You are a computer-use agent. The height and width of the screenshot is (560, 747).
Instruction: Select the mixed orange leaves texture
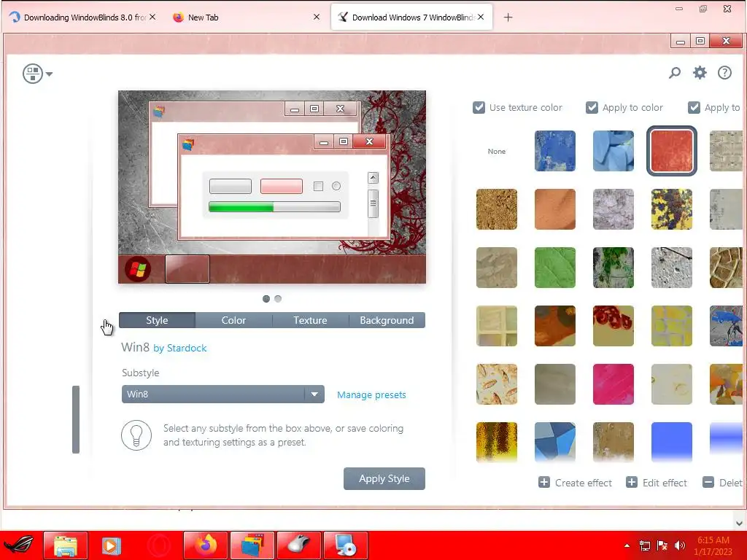(727, 384)
